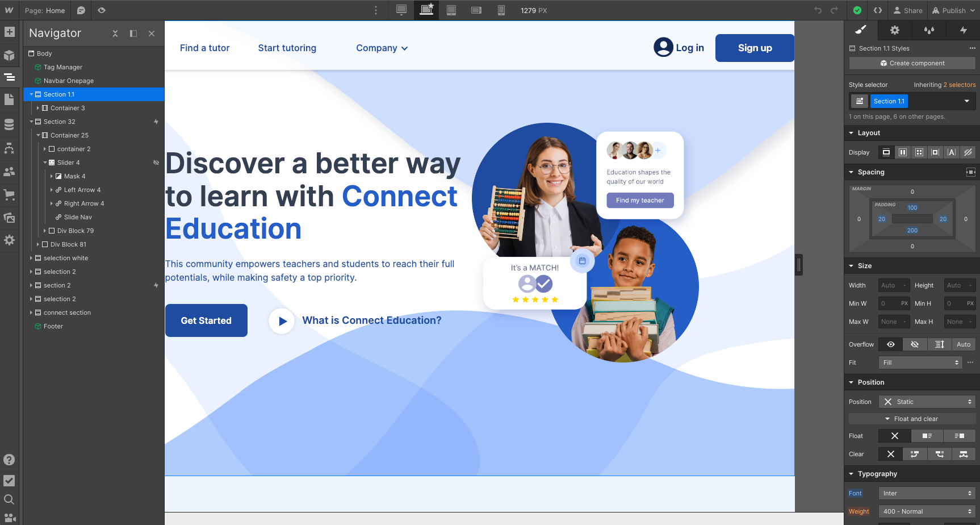Open the Symbols cube panel
Screen dimensions: 980x525
(9, 55)
